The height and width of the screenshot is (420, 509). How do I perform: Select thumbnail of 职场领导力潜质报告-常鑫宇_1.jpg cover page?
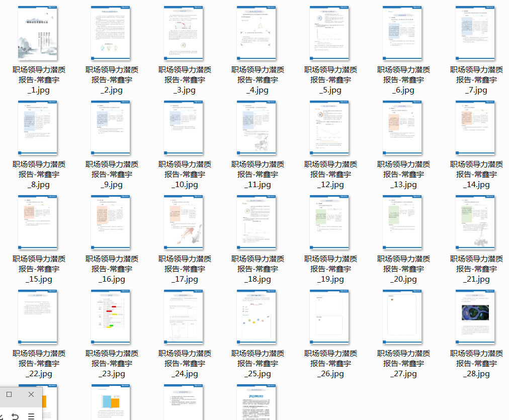coord(38,33)
